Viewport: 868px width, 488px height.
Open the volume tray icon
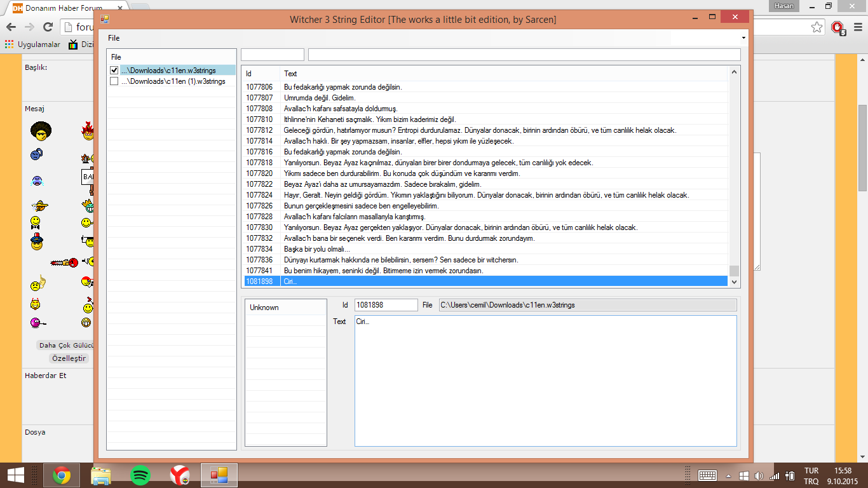(759, 475)
